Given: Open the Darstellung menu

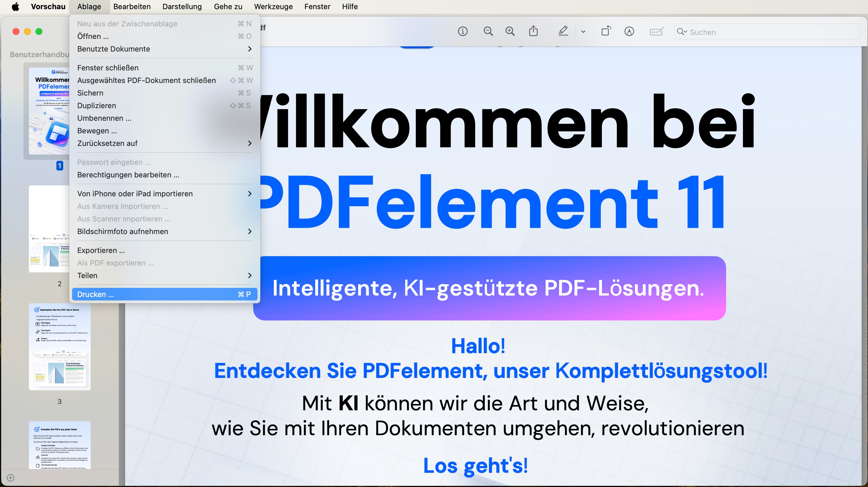Looking at the screenshot, I should [182, 7].
